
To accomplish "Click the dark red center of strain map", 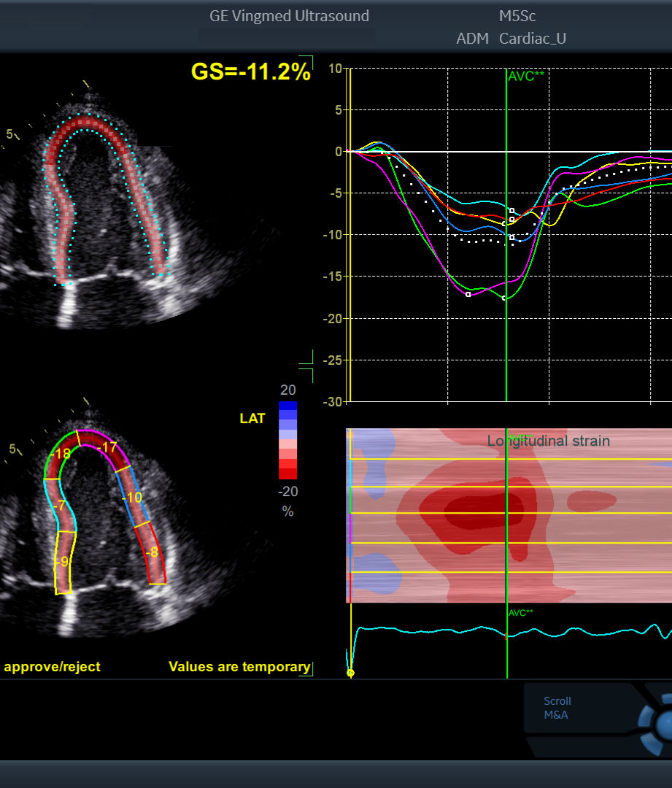I will tap(482, 513).
